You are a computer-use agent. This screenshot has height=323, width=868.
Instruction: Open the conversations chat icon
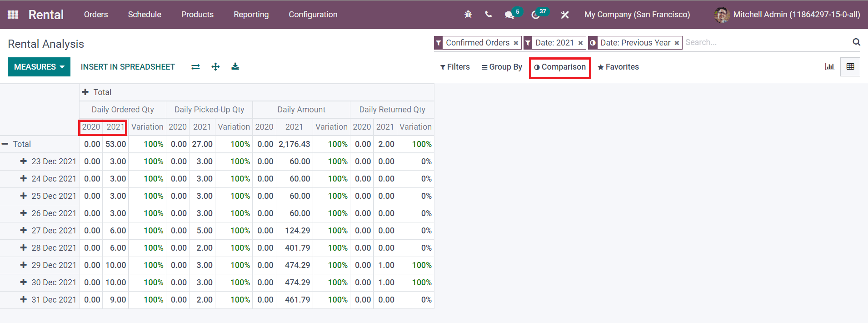coord(509,15)
